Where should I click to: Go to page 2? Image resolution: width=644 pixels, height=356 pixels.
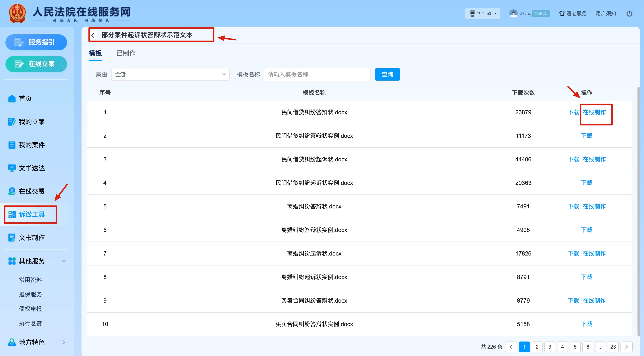[537, 347]
